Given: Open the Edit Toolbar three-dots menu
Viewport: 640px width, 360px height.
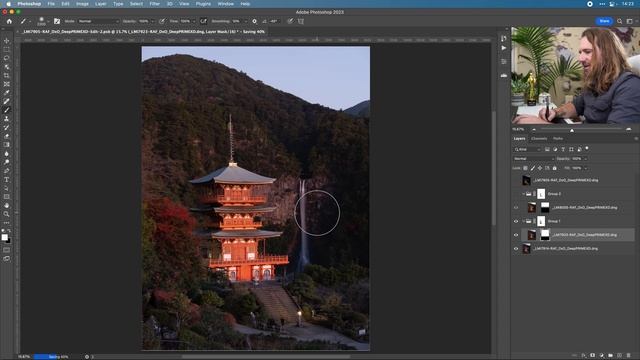Looking at the screenshot, I should [x=7, y=223].
